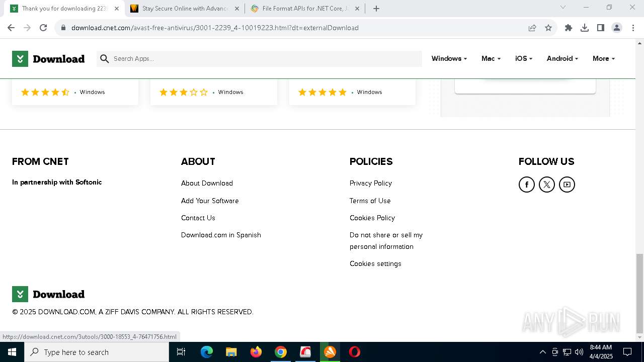Open Chrome downloads icon
Viewport: 644px width, 362px height.
pyautogui.click(x=585, y=28)
